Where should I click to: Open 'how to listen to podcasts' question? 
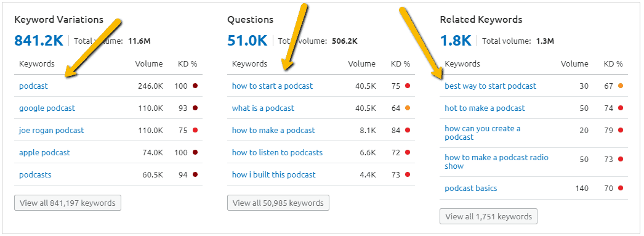tap(277, 153)
